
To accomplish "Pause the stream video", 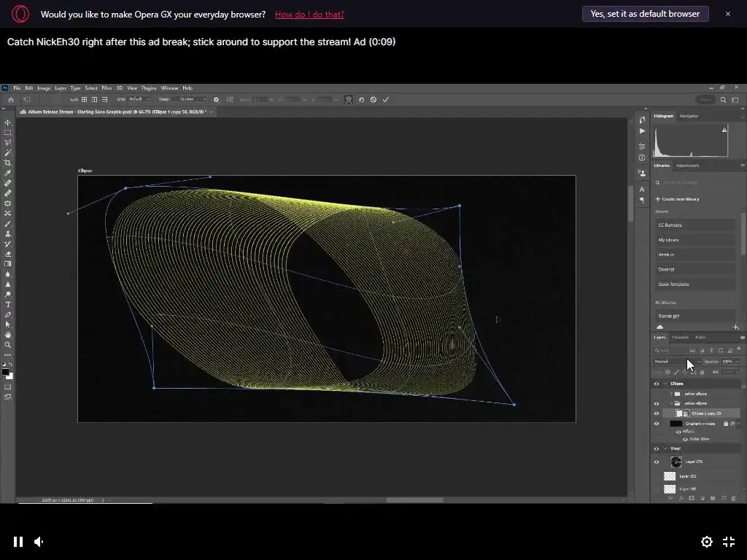I will coord(18,542).
